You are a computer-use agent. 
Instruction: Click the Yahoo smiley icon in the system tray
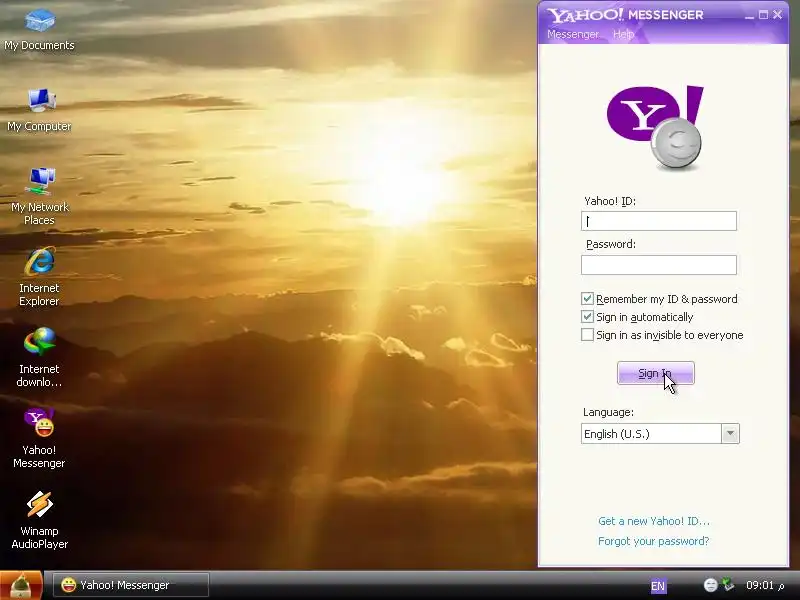(710, 585)
